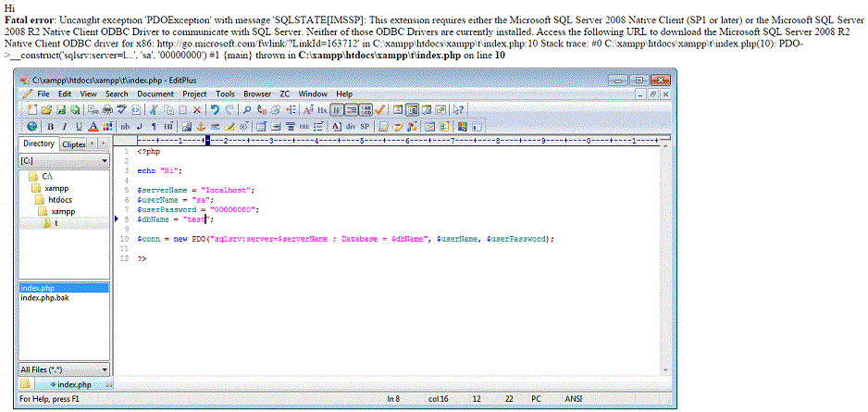The image size is (868, 412).
Task: Open the Search menu
Action: coord(117,94)
